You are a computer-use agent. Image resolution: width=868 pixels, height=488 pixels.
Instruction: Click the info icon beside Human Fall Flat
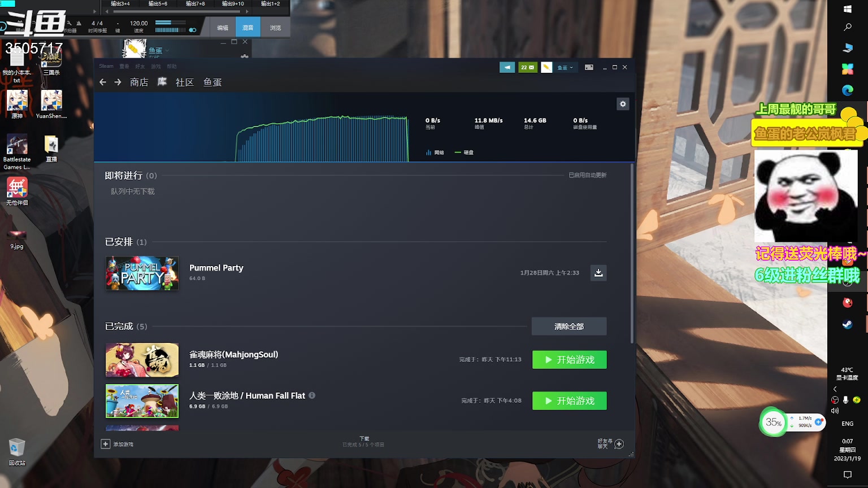point(312,395)
